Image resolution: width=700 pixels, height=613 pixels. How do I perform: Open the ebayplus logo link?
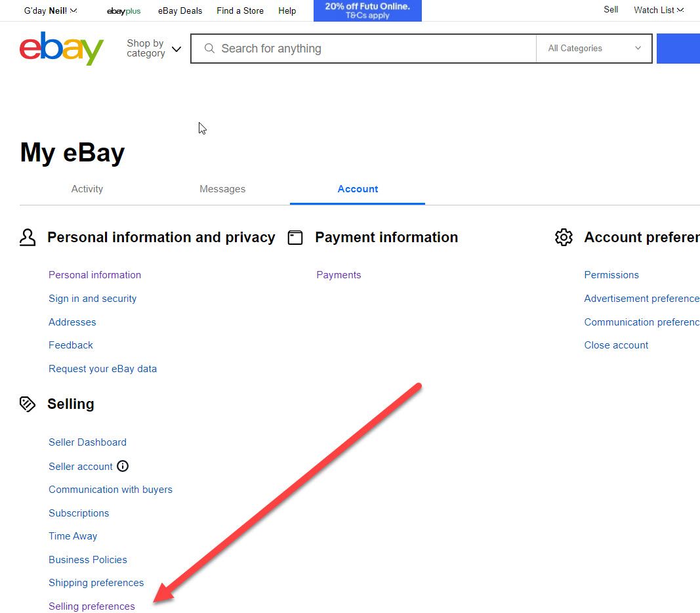(x=123, y=11)
